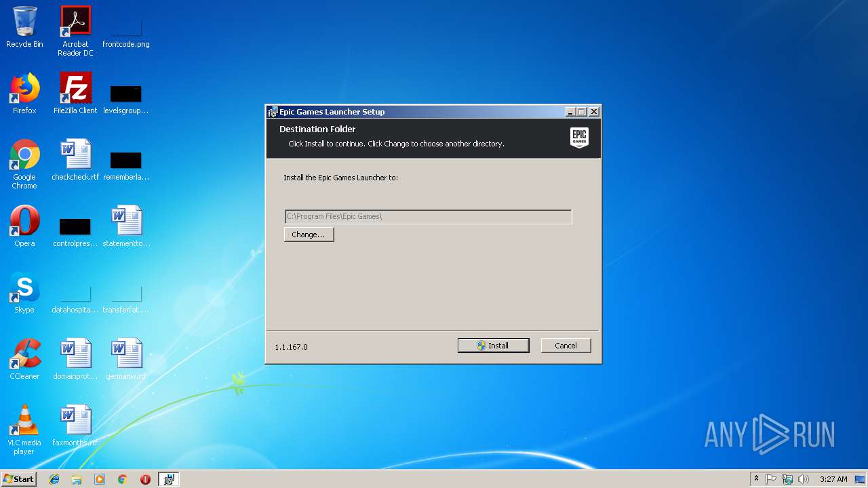Image resolution: width=868 pixels, height=488 pixels.
Task: Select the statementto document icon
Action: tap(126, 226)
